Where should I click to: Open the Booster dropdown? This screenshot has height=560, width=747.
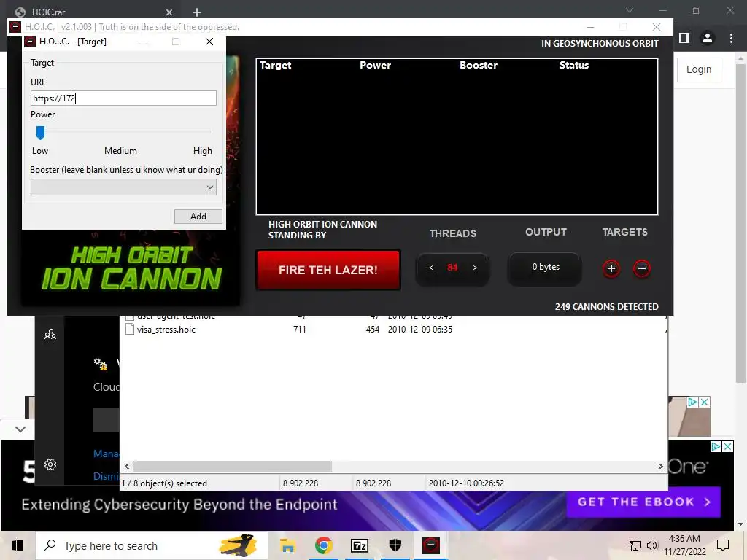(123, 187)
